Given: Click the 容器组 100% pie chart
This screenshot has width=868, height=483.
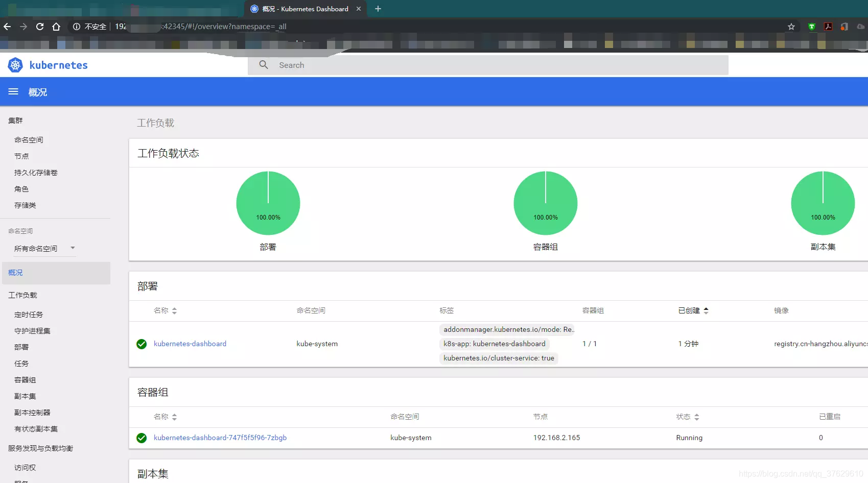Looking at the screenshot, I should click(546, 203).
